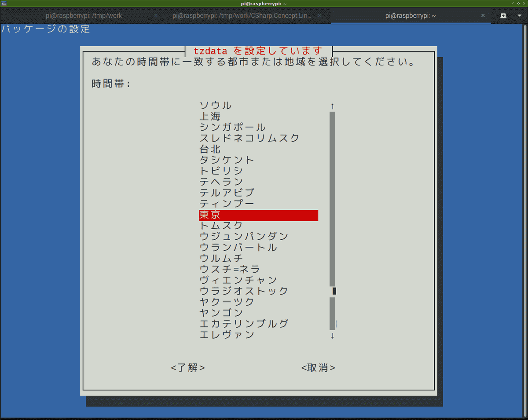This screenshot has height=420, width=528.
Task: Pick エレヴァン as the timezone
Action: [x=227, y=335]
